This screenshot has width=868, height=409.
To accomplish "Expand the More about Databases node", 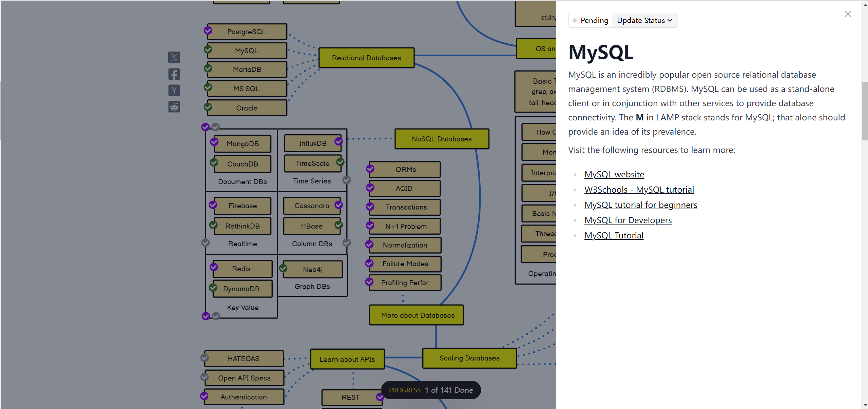I will pos(418,315).
